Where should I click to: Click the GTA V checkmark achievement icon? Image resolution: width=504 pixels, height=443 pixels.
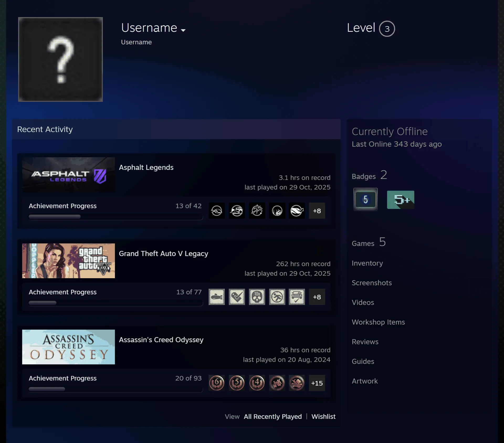(x=237, y=297)
